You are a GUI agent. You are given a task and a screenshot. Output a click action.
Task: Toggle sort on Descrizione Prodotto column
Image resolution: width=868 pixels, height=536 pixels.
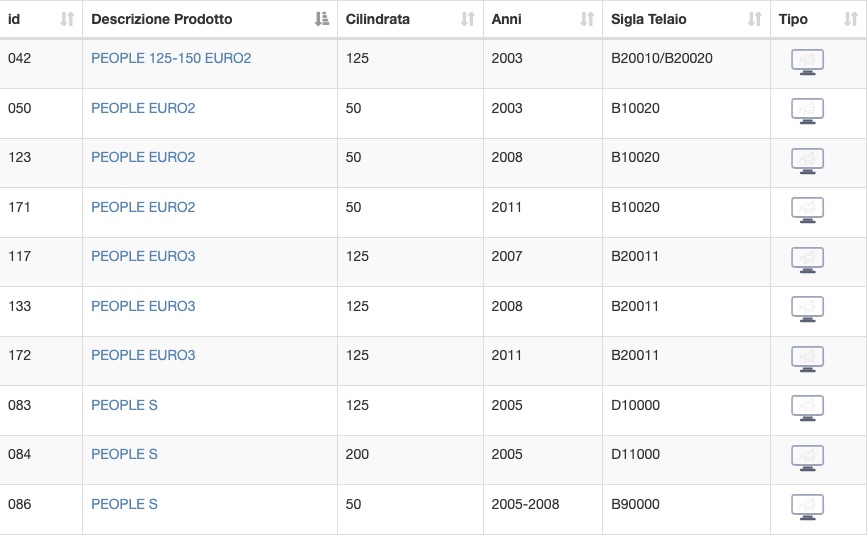(322, 19)
